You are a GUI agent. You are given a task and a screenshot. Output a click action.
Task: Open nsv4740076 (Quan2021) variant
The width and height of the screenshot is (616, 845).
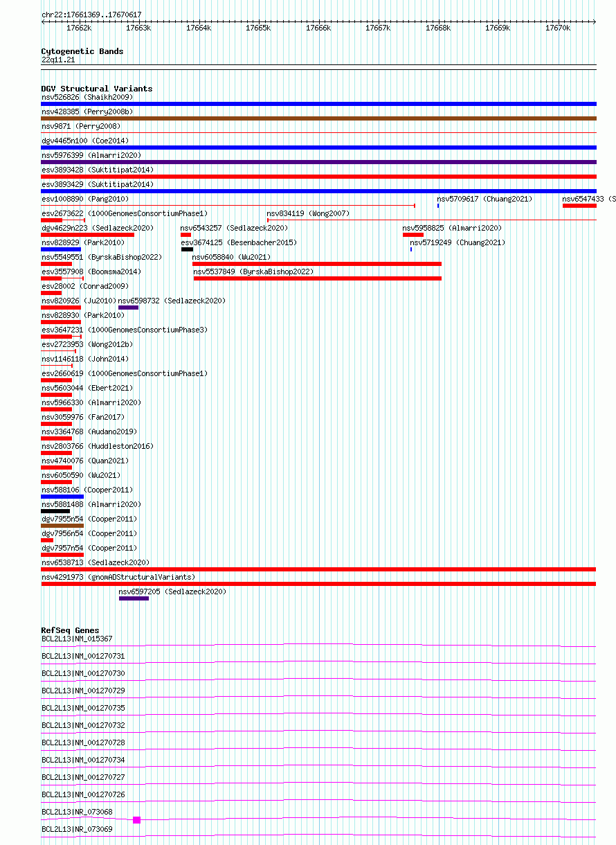[85, 461]
